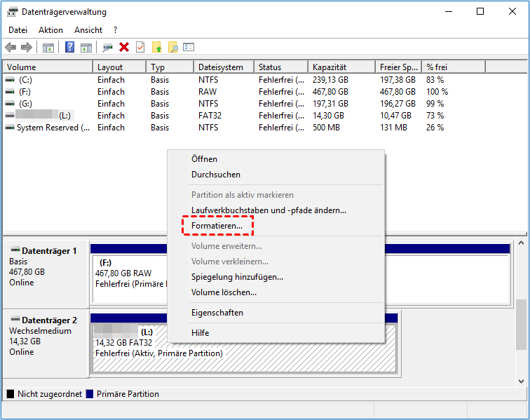Open the Aktion menu

click(50, 30)
